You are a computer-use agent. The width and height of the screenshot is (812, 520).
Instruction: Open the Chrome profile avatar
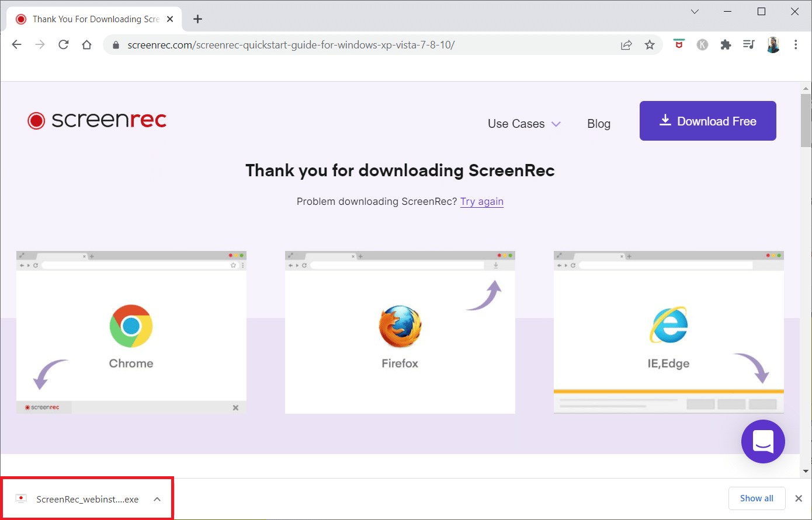point(773,45)
